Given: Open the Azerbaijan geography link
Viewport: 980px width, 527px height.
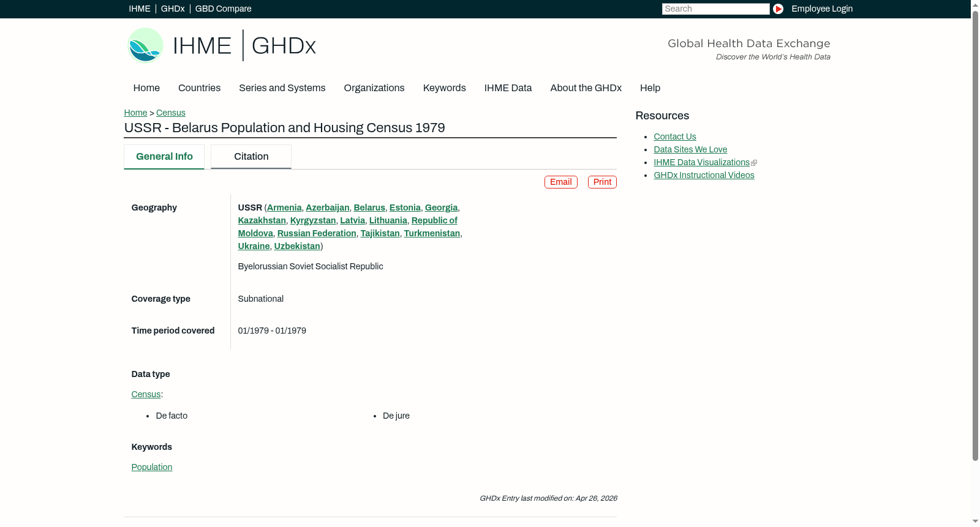Looking at the screenshot, I should 328,207.
